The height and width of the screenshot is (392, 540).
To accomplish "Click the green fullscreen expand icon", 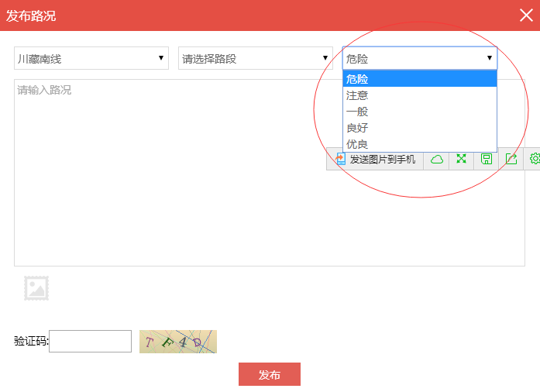I will 462,159.
